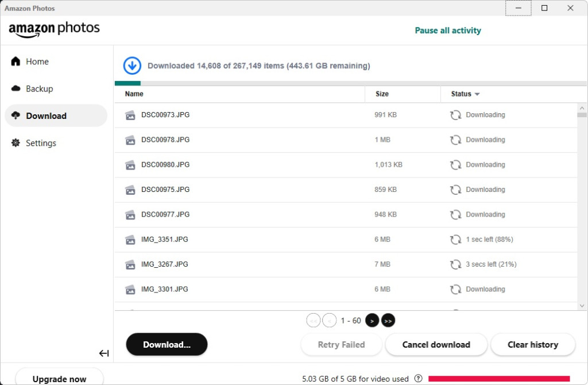Image resolution: width=588 pixels, height=385 pixels.
Task: Click the Cancel download button
Action: pos(436,344)
